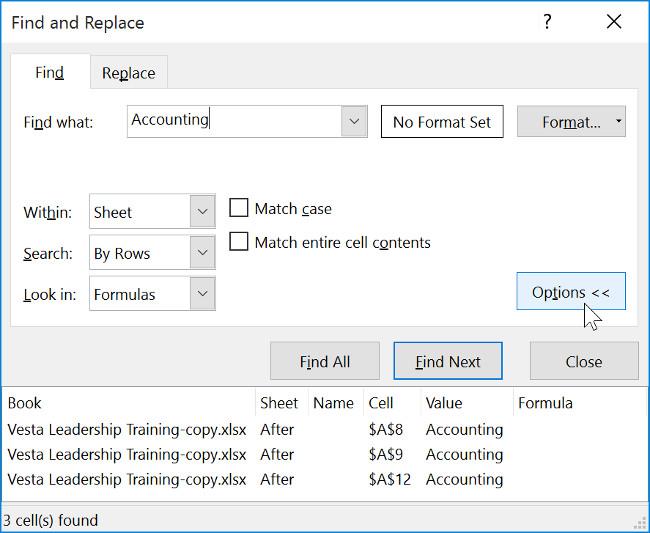The image size is (650, 533).
Task: Open the Within dropdown showing Sheet
Action: pos(152,212)
